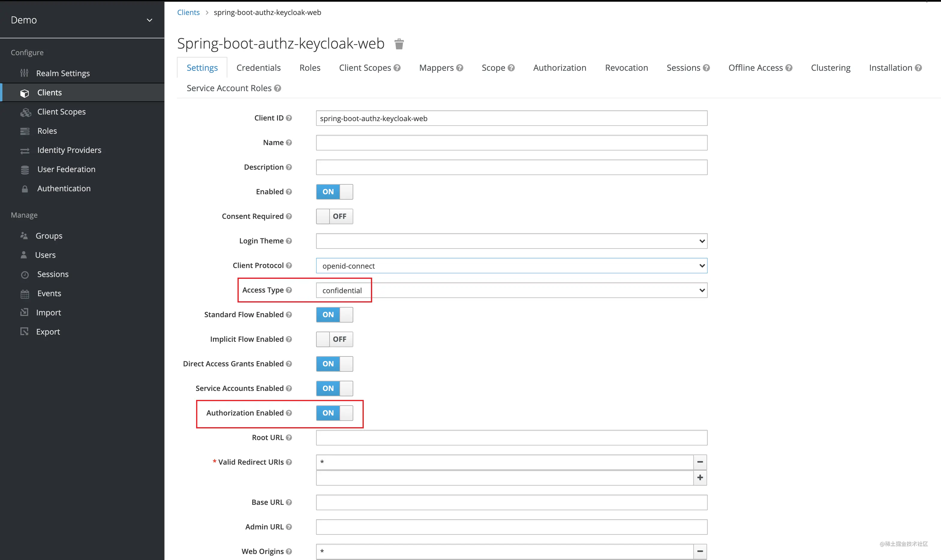Open Realm Settings in sidebar

pyautogui.click(x=63, y=73)
